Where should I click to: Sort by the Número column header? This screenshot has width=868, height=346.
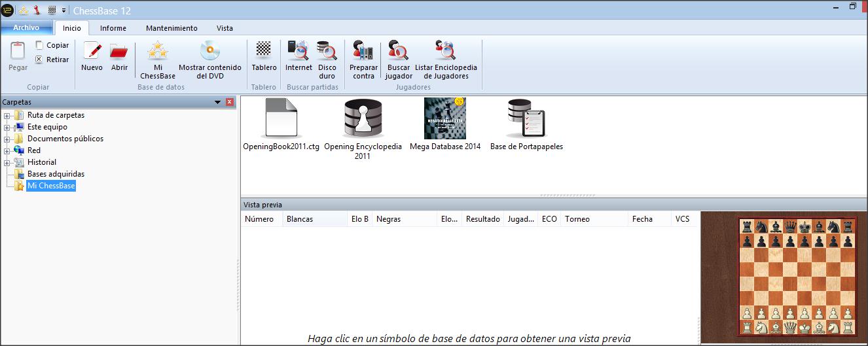click(262, 219)
